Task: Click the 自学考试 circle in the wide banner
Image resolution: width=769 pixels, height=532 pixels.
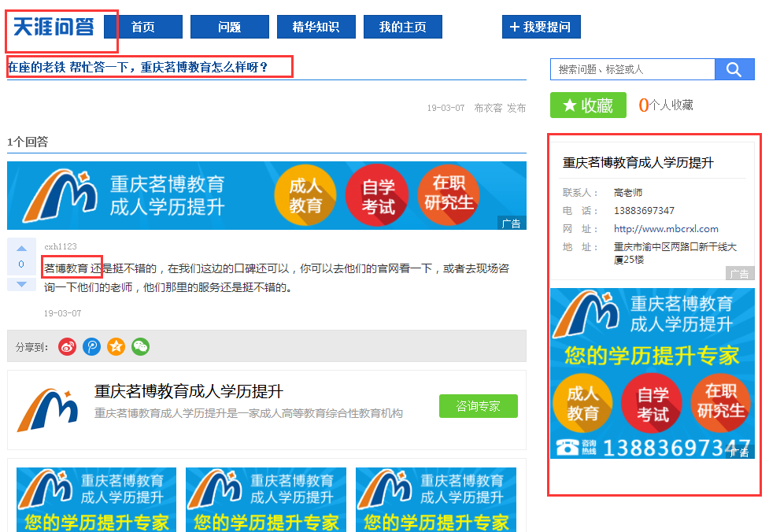Action: click(377, 195)
